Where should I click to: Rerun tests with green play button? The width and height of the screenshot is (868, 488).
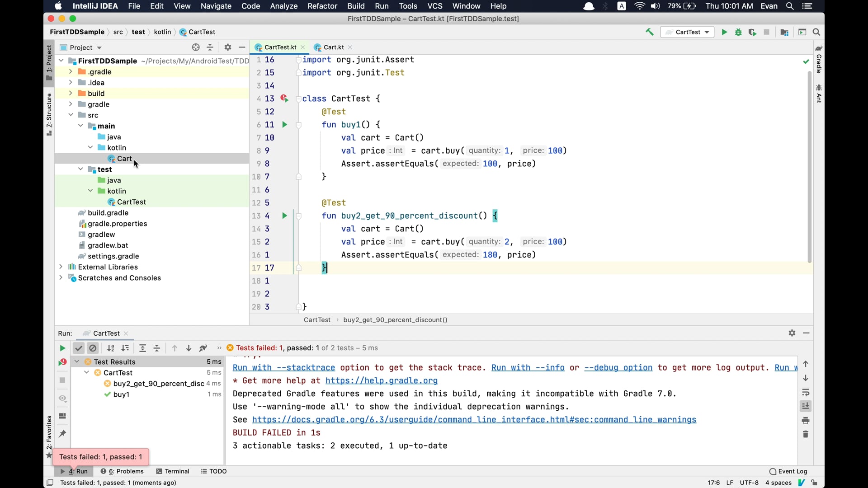(62, 348)
